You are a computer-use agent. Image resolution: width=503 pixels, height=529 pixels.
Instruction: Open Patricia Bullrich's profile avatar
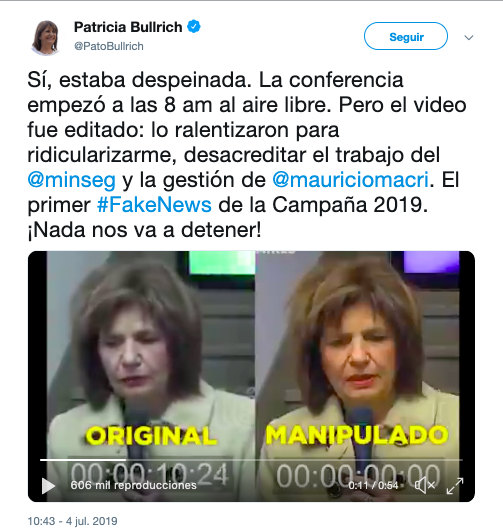45,37
